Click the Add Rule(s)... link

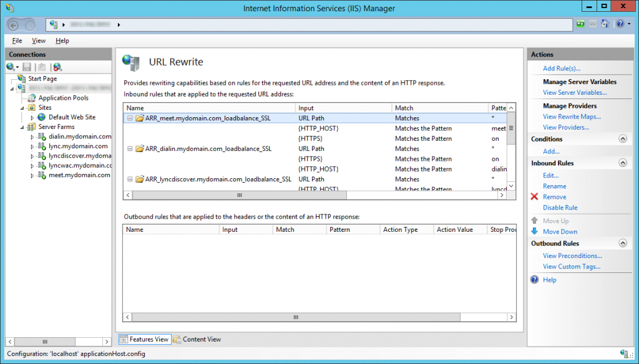(x=562, y=69)
